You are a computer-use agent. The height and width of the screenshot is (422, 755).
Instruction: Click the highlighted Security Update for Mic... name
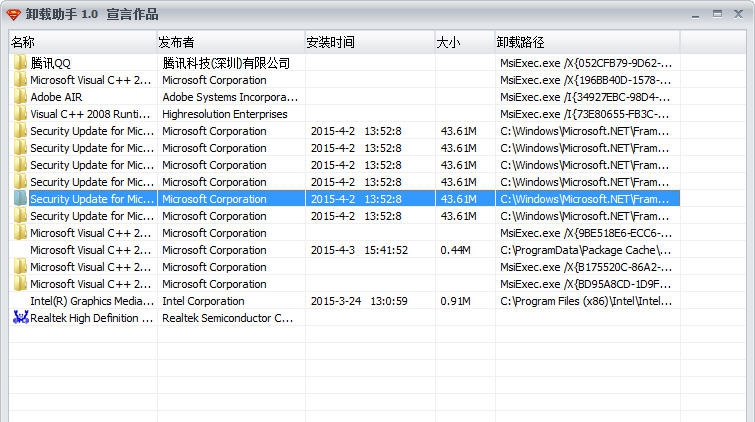(x=92, y=199)
